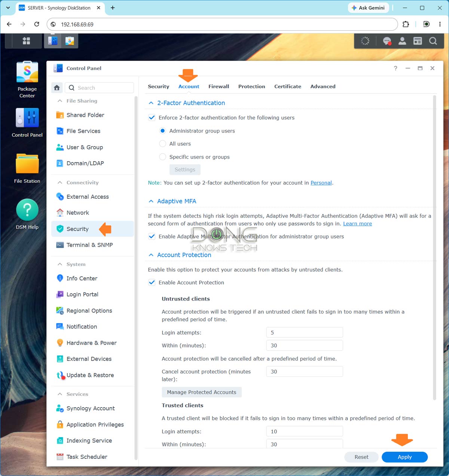Open the DSM Main Menu grid icon
The image size is (449, 476).
pyautogui.click(x=26, y=41)
